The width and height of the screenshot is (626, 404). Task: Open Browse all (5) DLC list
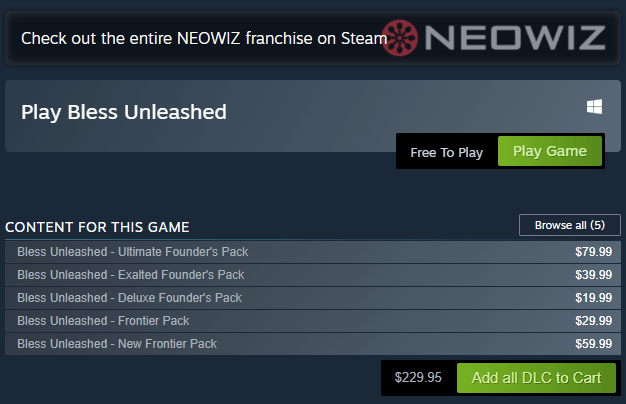(x=570, y=225)
